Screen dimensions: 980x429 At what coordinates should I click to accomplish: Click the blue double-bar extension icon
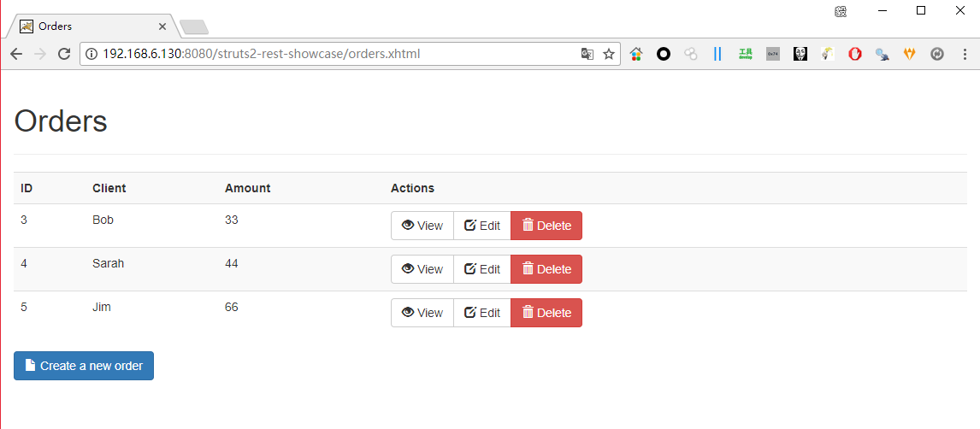click(x=717, y=55)
